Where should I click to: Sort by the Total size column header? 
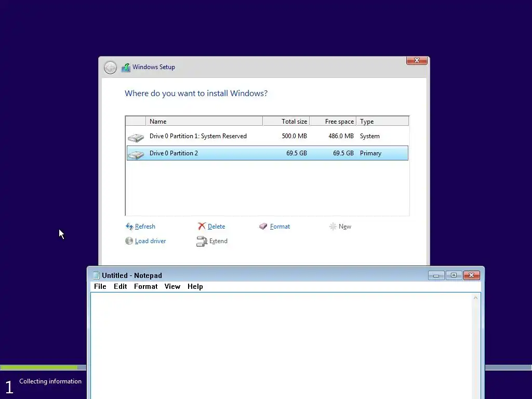coord(286,121)
